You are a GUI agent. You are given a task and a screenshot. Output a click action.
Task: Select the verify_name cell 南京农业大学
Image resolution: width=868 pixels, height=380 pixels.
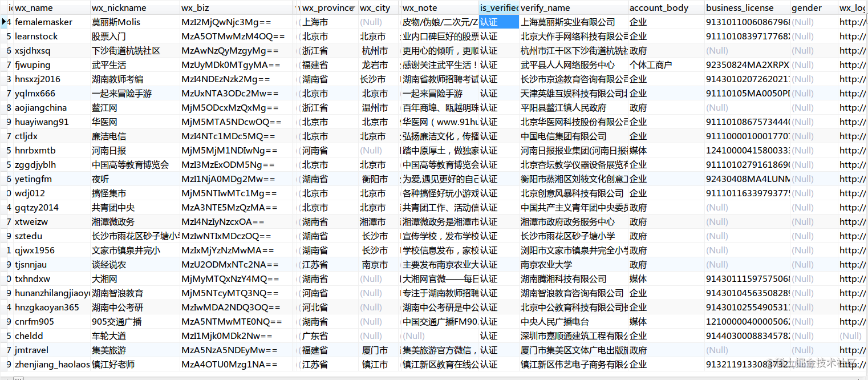(x=573, y=265)
